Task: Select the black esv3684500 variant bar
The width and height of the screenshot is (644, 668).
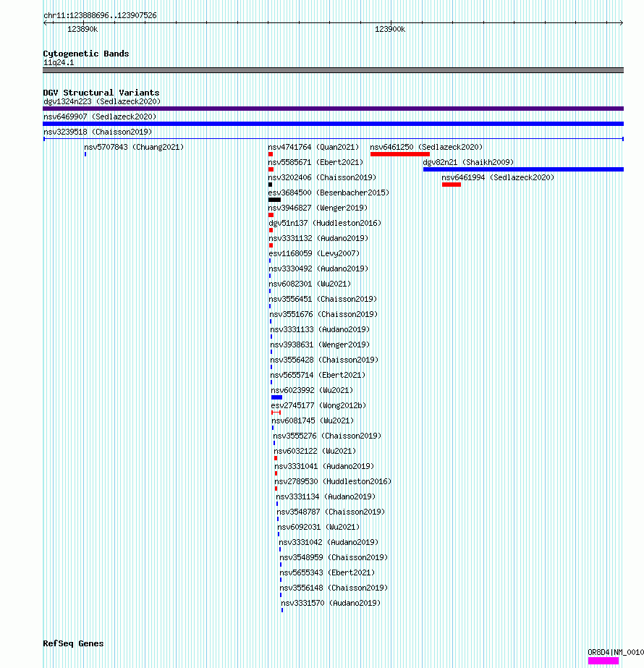Action: (x=274, y=200)
